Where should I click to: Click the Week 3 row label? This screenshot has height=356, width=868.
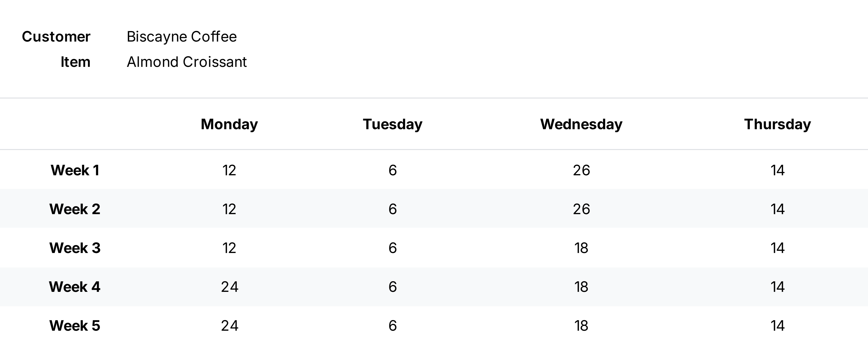[x=75, y=248]
